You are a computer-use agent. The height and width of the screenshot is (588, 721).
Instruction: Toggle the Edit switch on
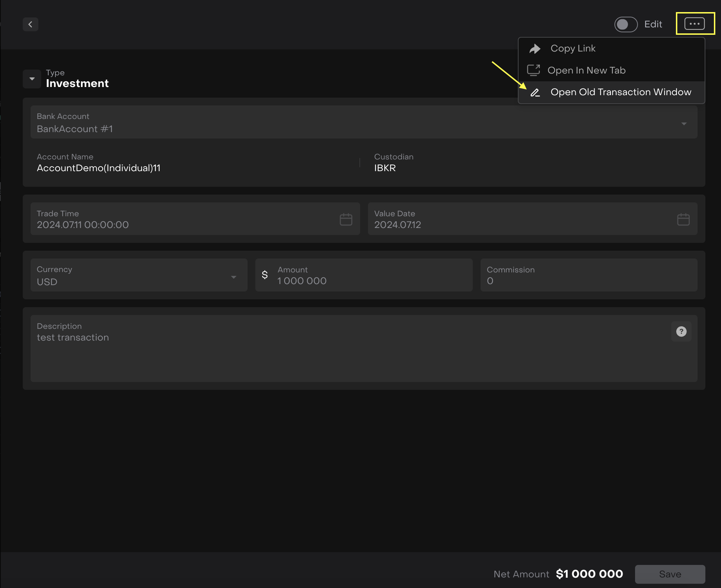coord(625,24)
